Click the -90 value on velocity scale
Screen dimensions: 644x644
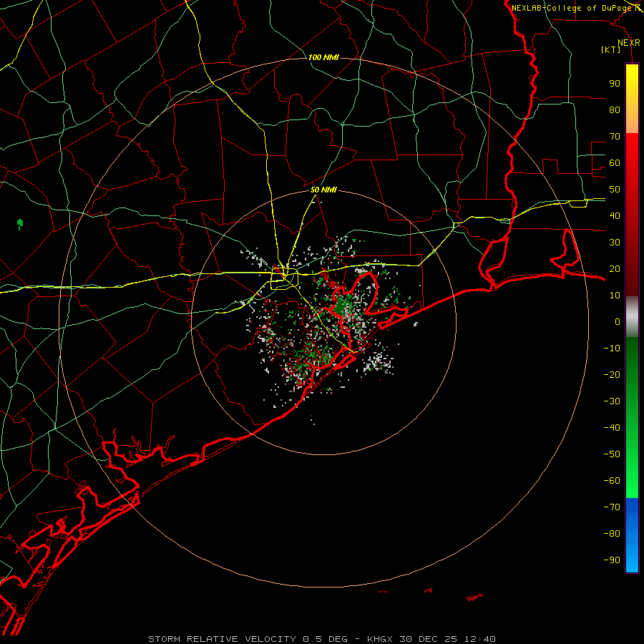(612, 560)
